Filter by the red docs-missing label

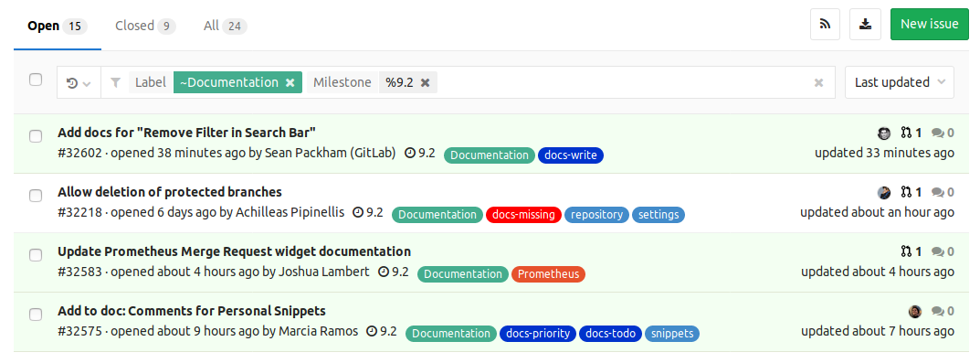523,215
